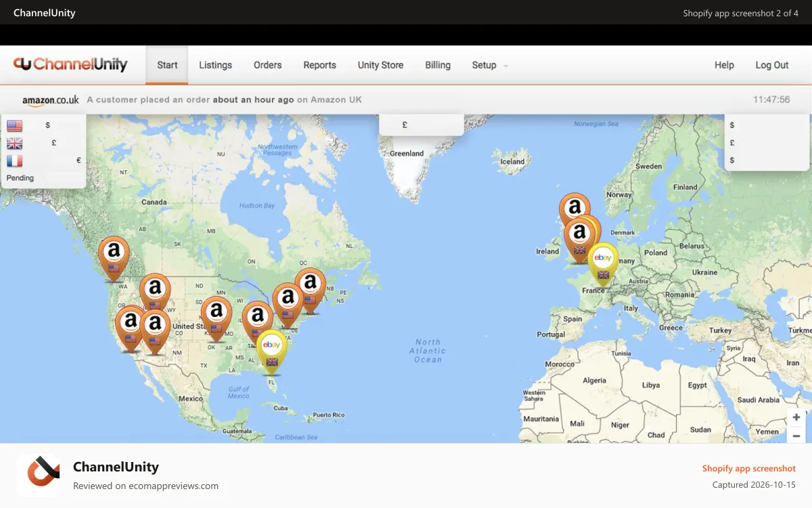Viewport: 812px width, 508px height.
Task: Click the Caribbean Sea label
Action: tap(296, 437)
